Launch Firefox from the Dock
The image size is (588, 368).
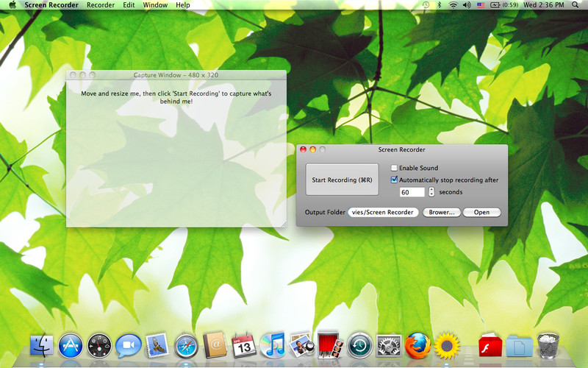[417, 345]
